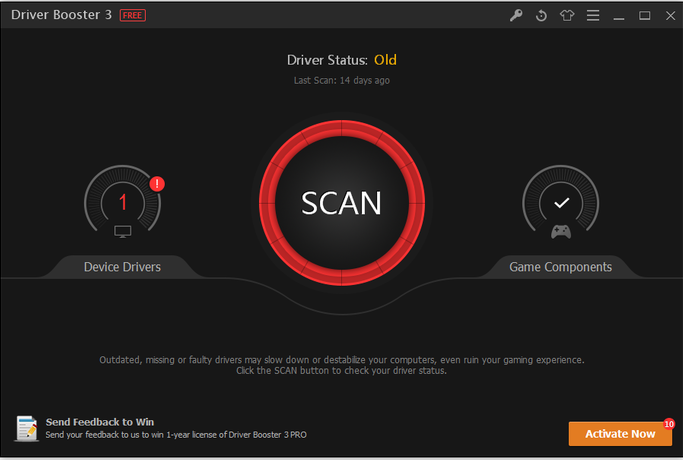Click the Game Components checkmark gauge
683x460 pixels.
[561, 200]
